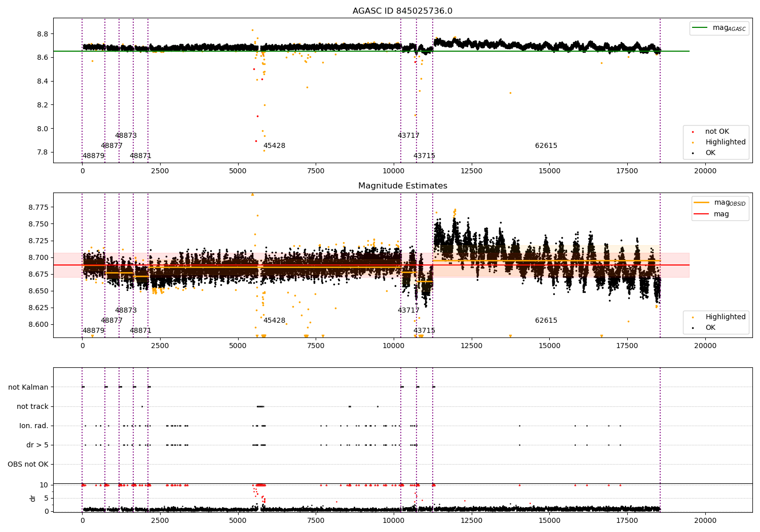760x532 pixels.
Task: Click y-axis tick 8.8 in top plot
Action: [43, 34]
